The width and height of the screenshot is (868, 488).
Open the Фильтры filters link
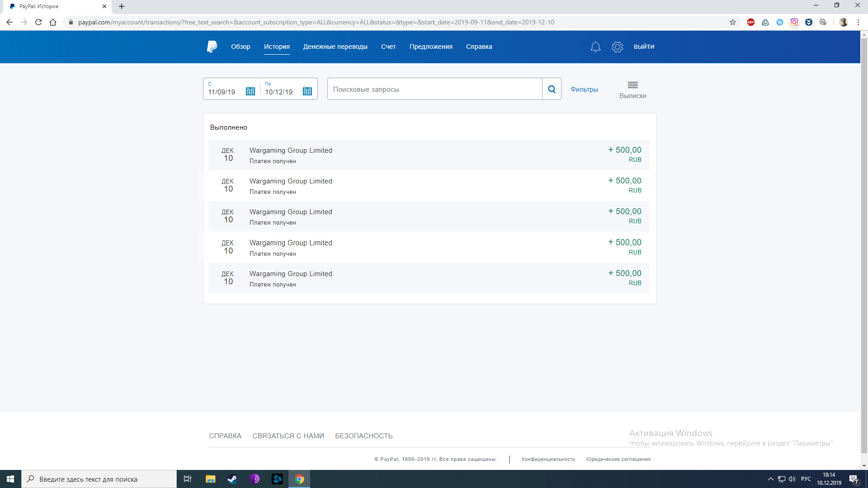584,89
